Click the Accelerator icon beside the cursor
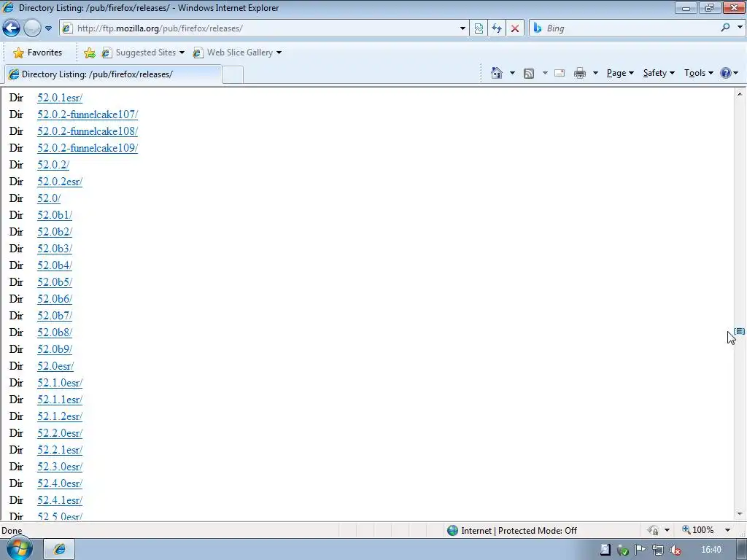This screenshot has width=747, height=560. coord(740,331)
